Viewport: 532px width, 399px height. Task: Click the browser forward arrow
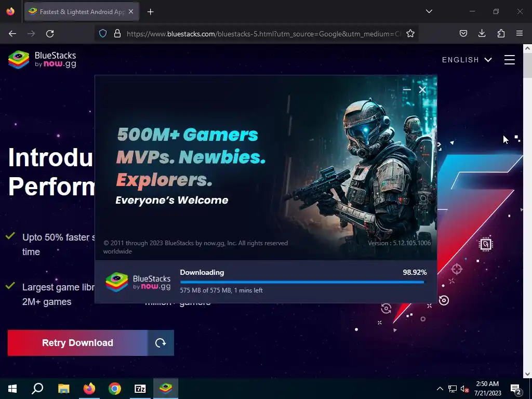click(x=31, y=34)
